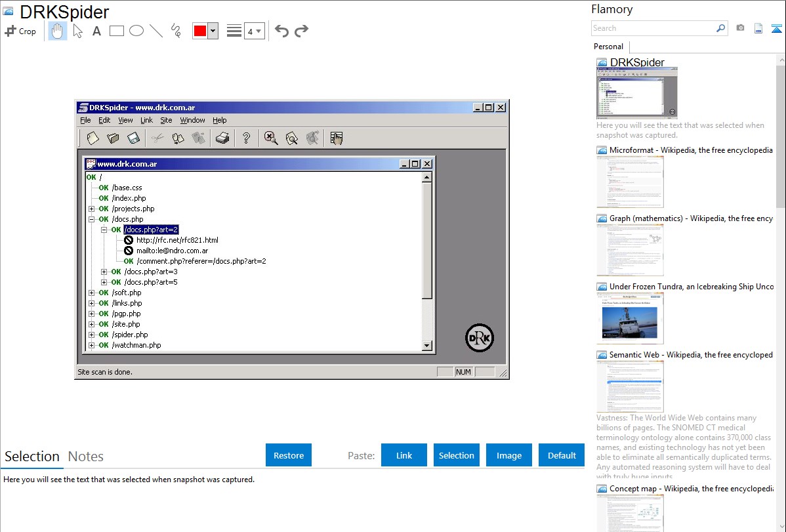Redo the annotation
The width and height of the screenshot is (786, 532).
pyautogui.click(x=301, y=31)
